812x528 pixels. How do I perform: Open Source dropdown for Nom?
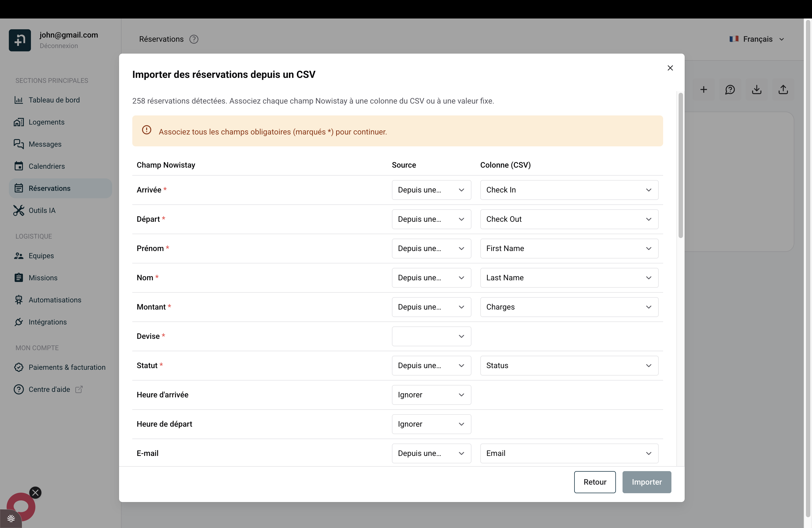coord(431,278)
